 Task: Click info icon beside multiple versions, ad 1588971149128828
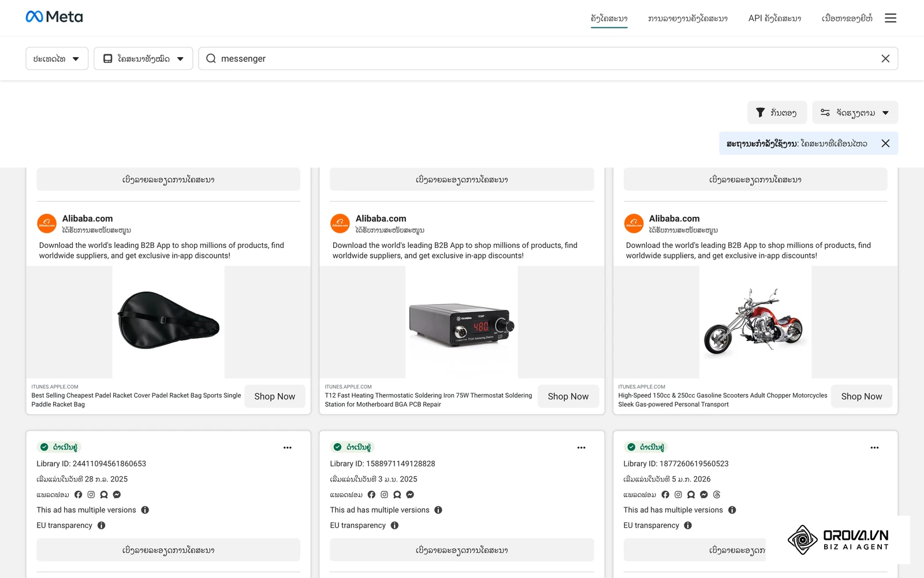[x=438, y=510]
